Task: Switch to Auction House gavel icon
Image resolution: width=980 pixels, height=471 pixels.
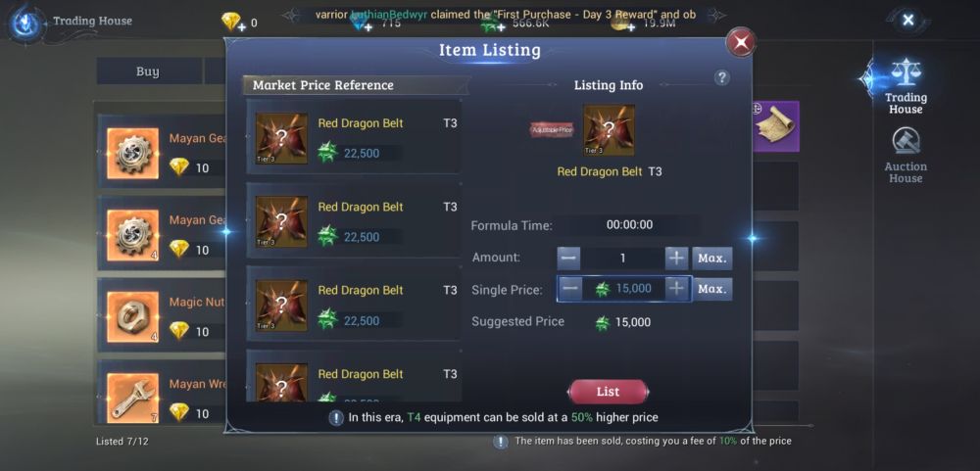Action: click(x=905, y=142)
